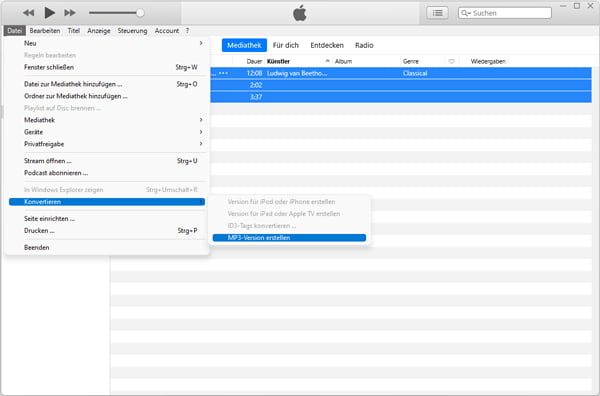
Task: Sort by the Künstler column header
Action: [x=278, y=61]
